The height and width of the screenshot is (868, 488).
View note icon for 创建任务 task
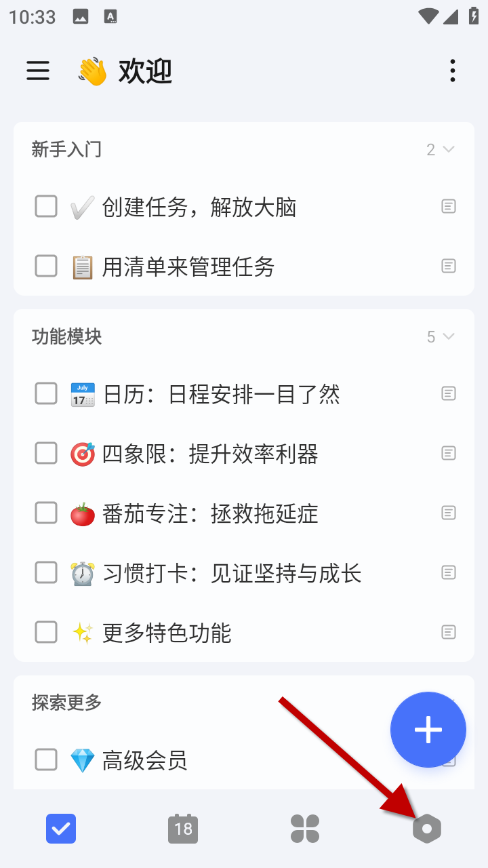[449, 206]
